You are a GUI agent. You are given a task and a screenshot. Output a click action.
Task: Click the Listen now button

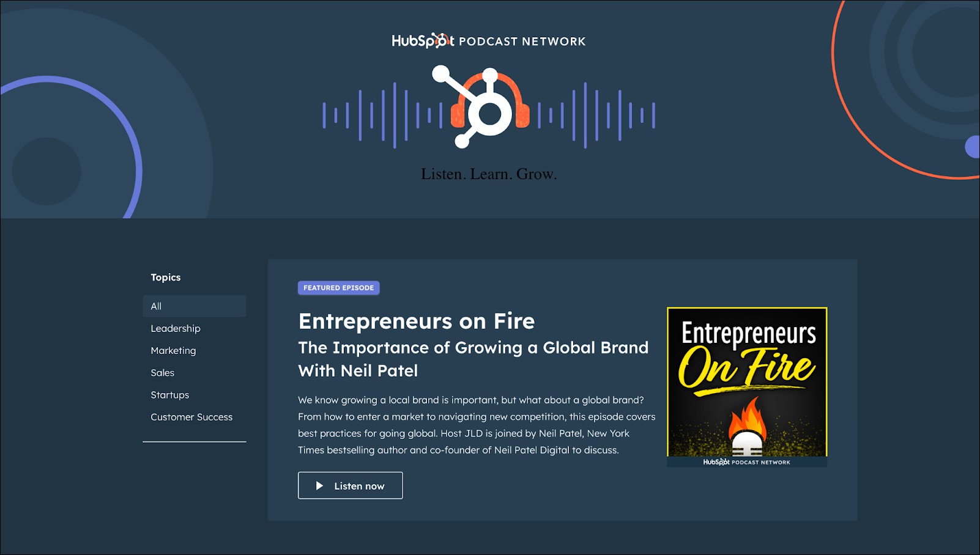pos(351,485)
